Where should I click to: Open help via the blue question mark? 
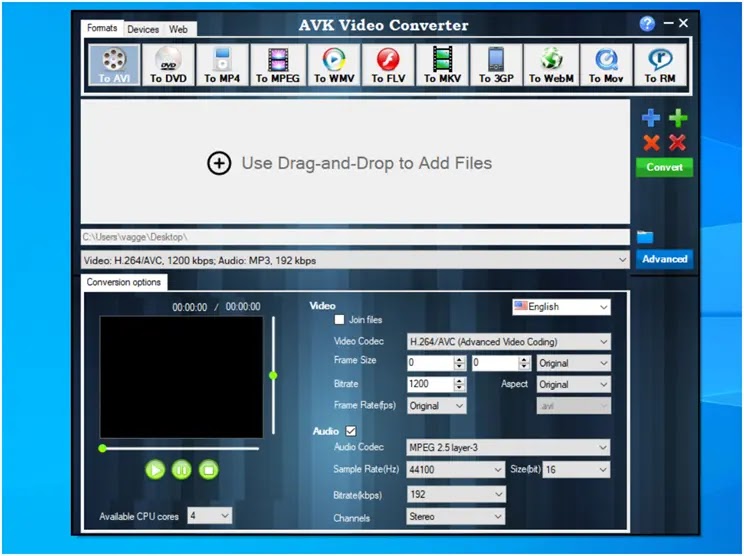coord(647,23)
